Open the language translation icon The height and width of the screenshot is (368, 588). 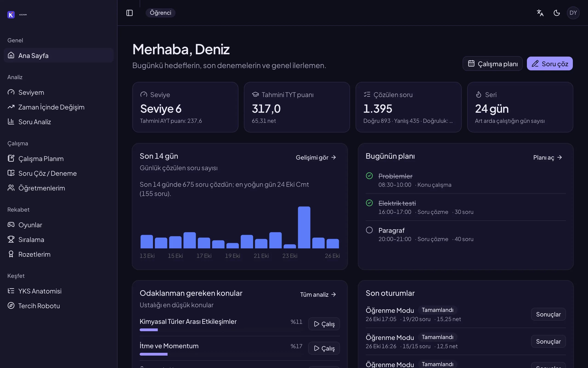tap(540, 13)
